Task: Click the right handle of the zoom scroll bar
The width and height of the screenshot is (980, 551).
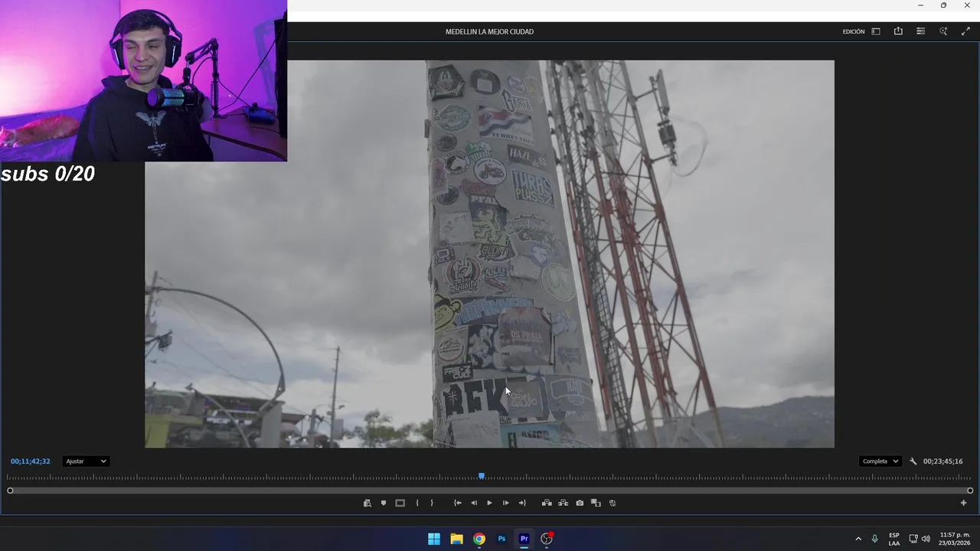Action: tap(970, 491)
